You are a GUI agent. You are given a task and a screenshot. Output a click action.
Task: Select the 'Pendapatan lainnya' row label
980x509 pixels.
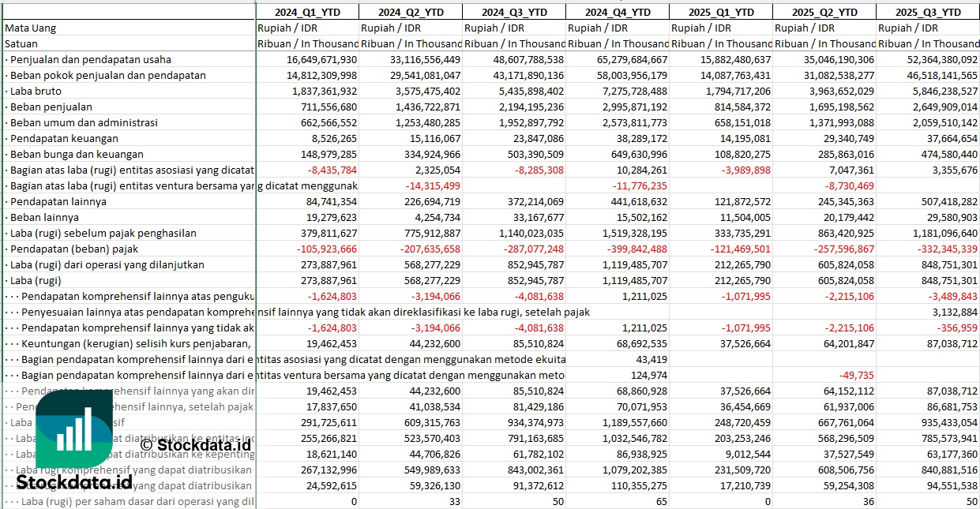[58, 201]
